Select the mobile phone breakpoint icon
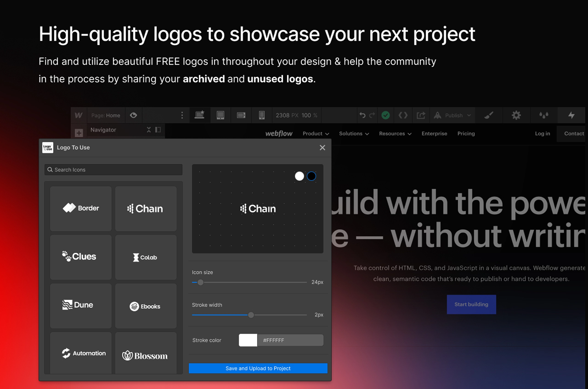The width and height of the screenshot is (588, 389). [262, 115]
